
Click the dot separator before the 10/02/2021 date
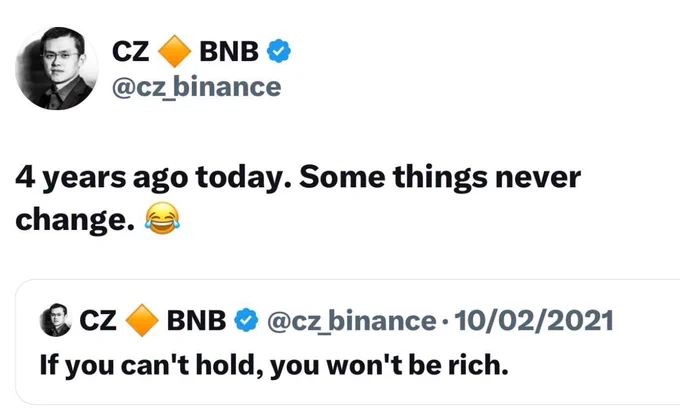(x=445, y=322)
